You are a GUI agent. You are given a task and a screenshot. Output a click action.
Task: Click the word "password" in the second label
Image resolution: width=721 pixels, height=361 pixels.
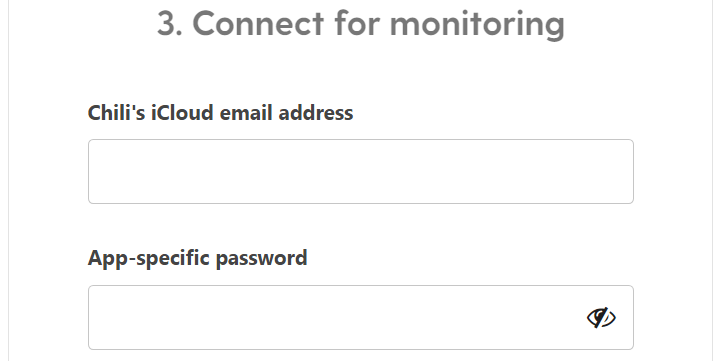click(x=261, y=259)
